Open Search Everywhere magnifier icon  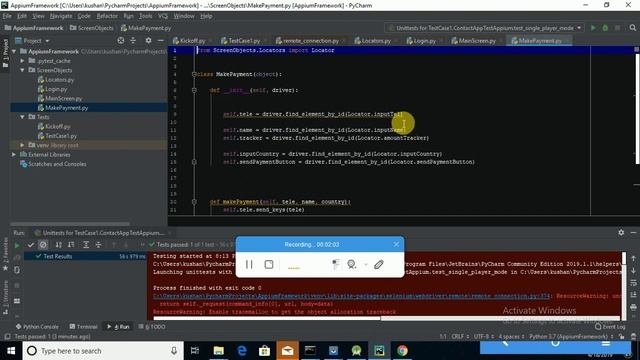[632, 28]
